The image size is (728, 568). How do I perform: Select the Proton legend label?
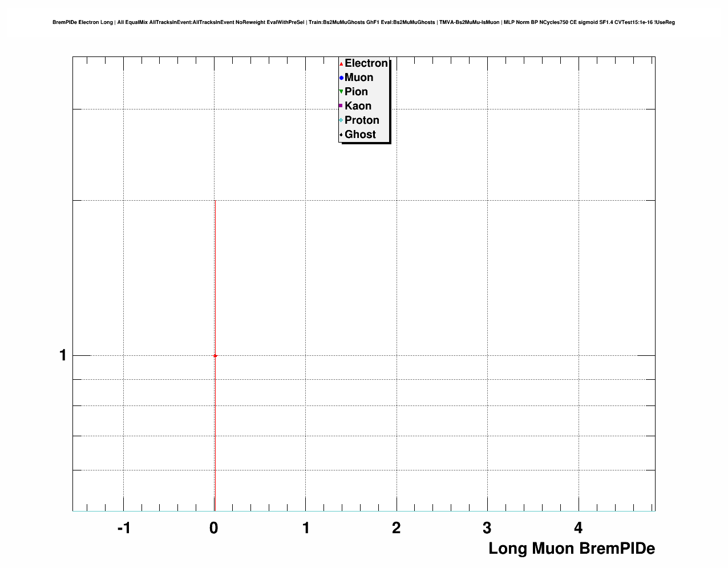pyautogui.click(x=362, y=120)
